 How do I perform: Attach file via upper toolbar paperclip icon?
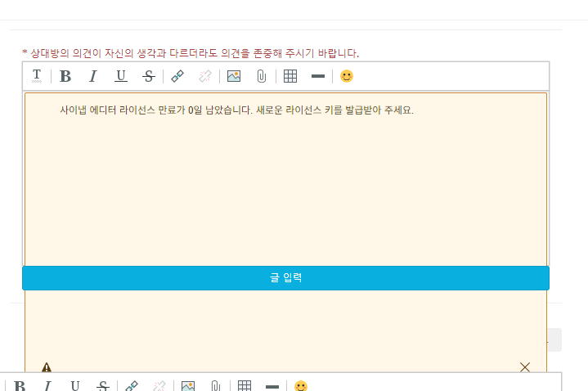[262, 76]
